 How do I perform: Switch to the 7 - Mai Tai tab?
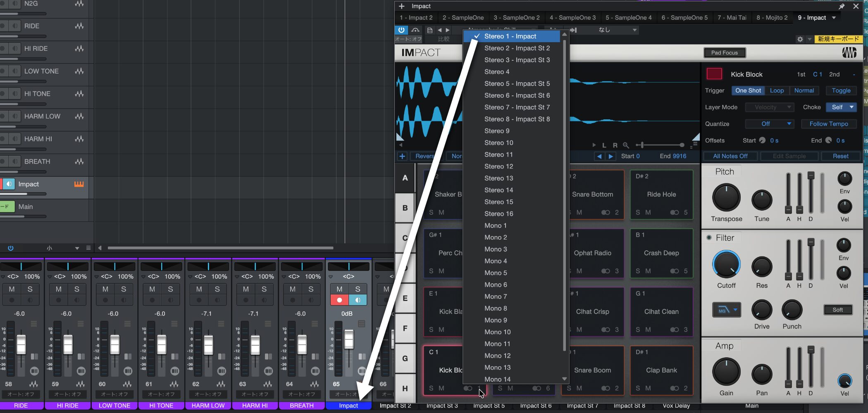pos(732,18)
